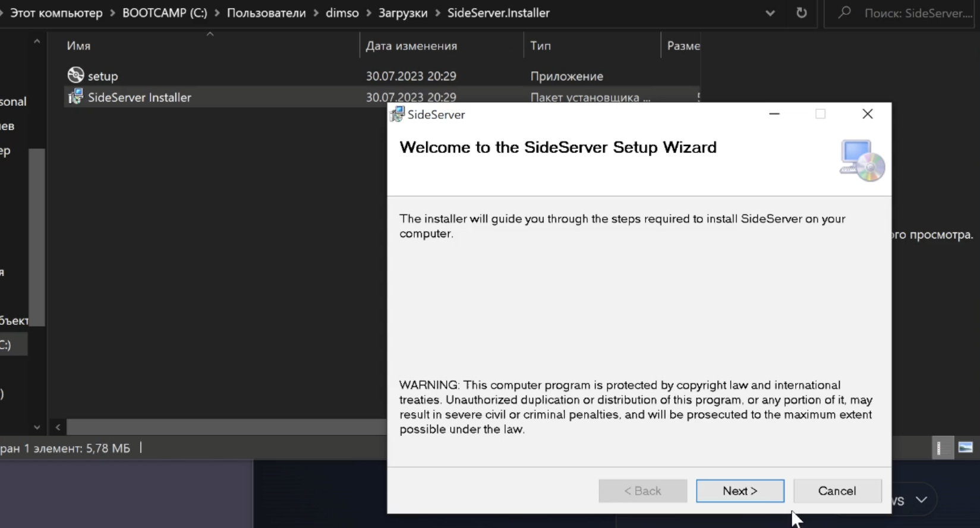Navigate to BOOTCAMP (C:) breadcrumb

(x=165, y=13)
